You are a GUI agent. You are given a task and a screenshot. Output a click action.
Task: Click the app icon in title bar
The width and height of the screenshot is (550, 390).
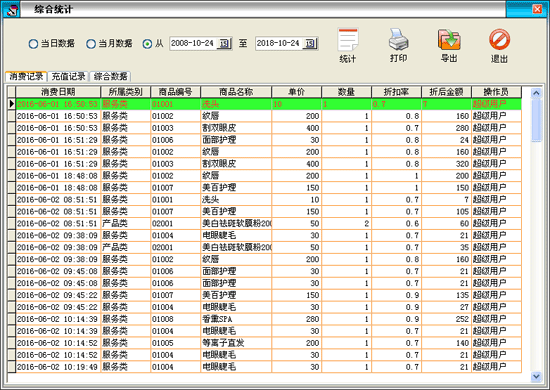12,9
